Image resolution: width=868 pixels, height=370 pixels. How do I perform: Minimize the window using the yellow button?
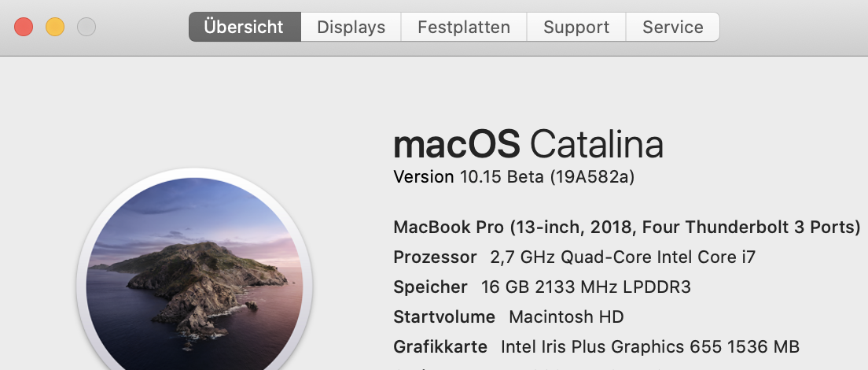tap(55, 27)
